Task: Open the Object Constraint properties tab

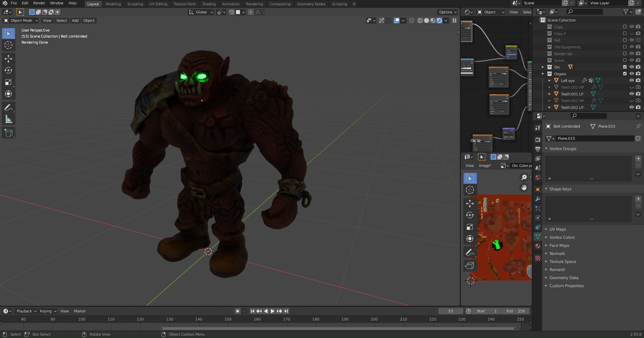Action: (538, 227)
